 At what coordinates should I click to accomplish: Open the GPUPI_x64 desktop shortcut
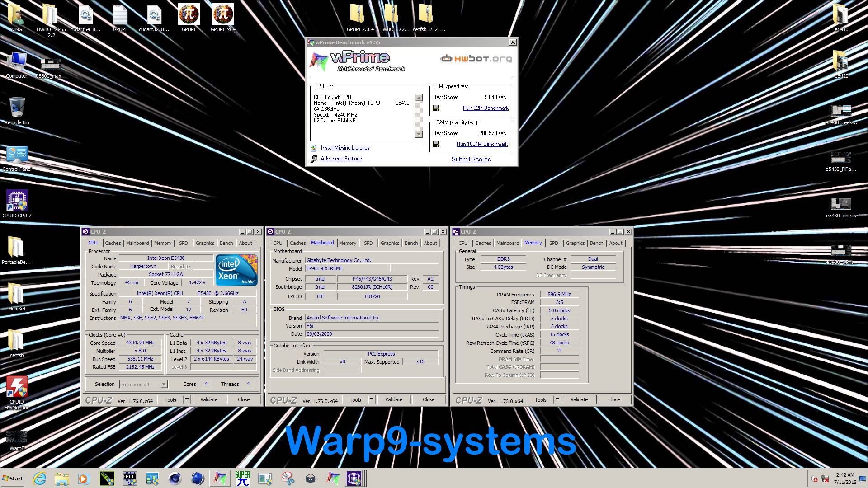point(223,18)
